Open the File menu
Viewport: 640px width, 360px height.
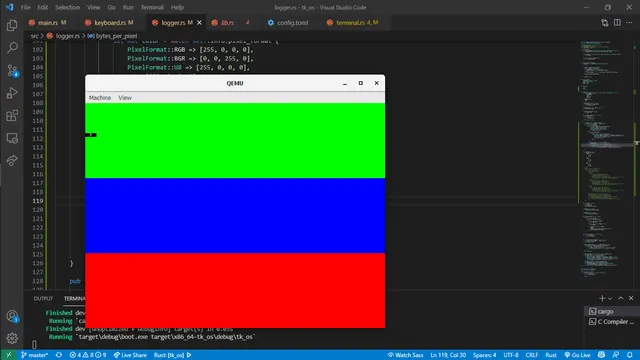[25, 7]
